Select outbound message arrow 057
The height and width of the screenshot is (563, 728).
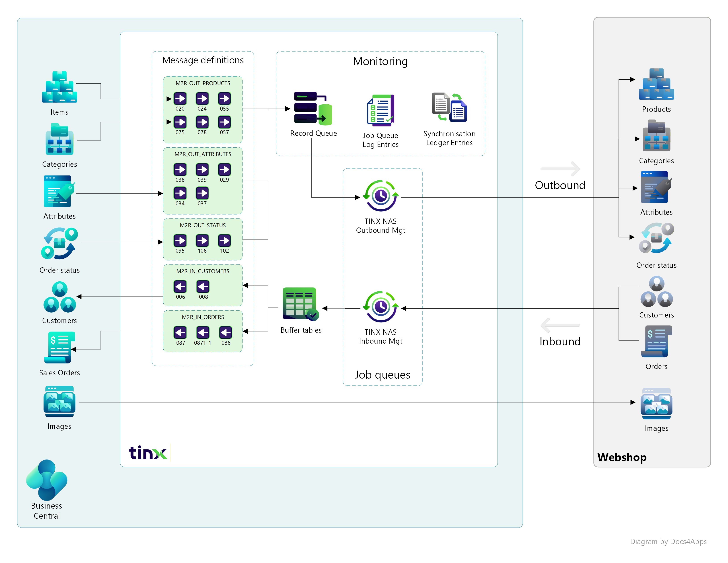[x=224, y=122]
